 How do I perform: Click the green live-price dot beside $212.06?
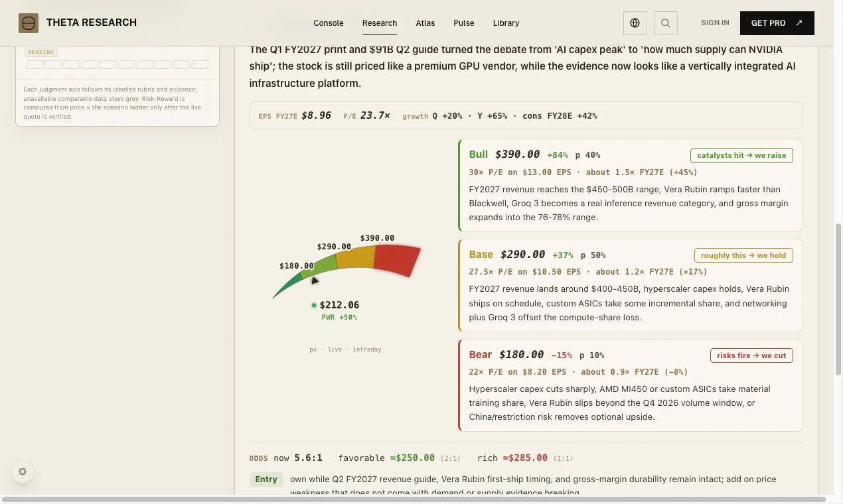tap(314, 305)
